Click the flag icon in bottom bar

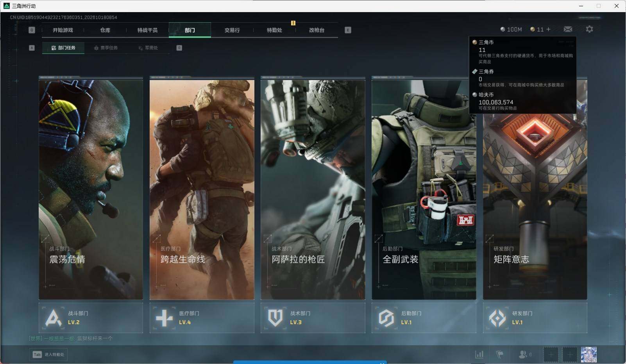pos(500,354)
